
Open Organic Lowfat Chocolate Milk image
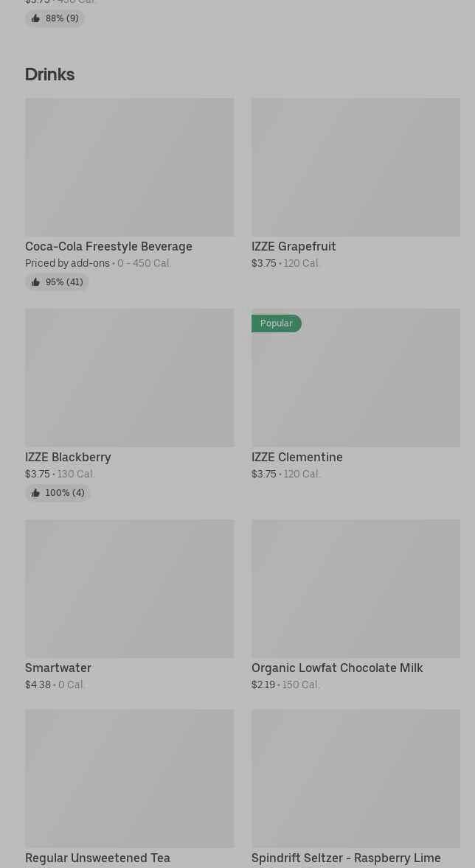pos(356,589)
